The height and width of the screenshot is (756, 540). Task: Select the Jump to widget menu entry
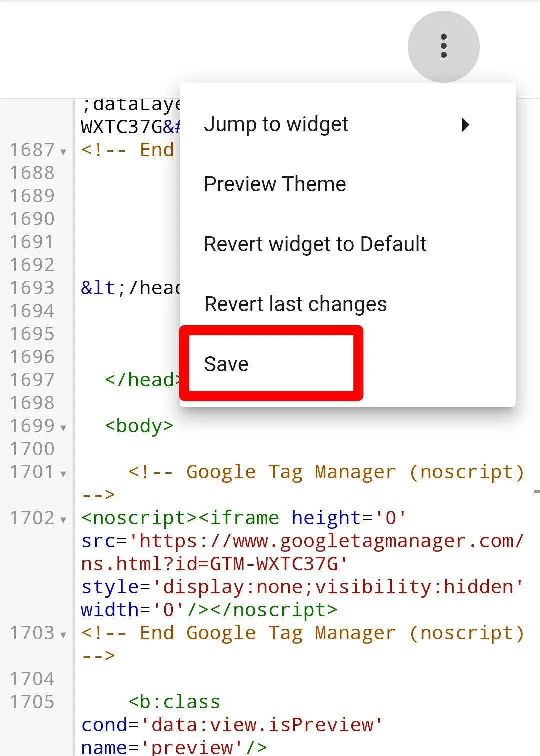tap(347, 124)
